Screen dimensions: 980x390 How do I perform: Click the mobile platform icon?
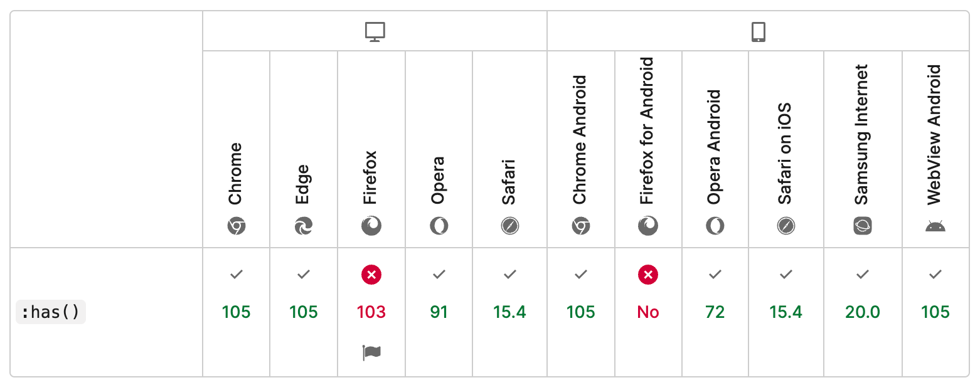pos(758,31)
